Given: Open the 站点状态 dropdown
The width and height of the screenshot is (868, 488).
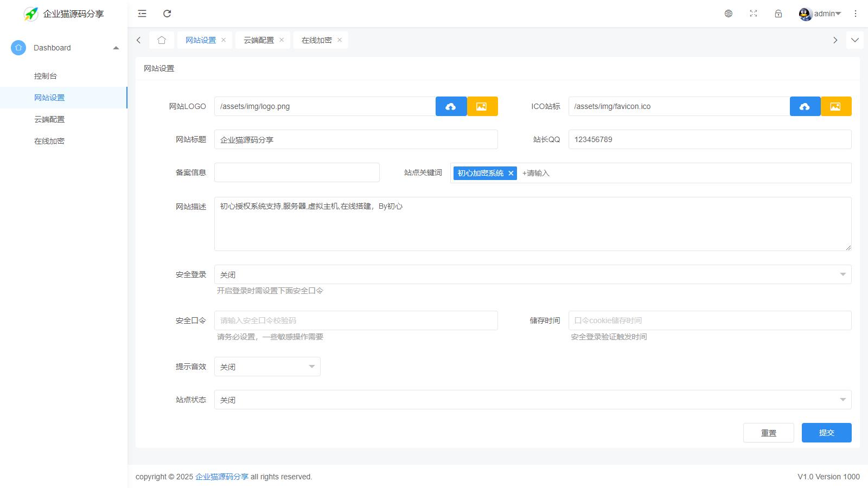Looking at the screenshot, I should click(532, 400).
